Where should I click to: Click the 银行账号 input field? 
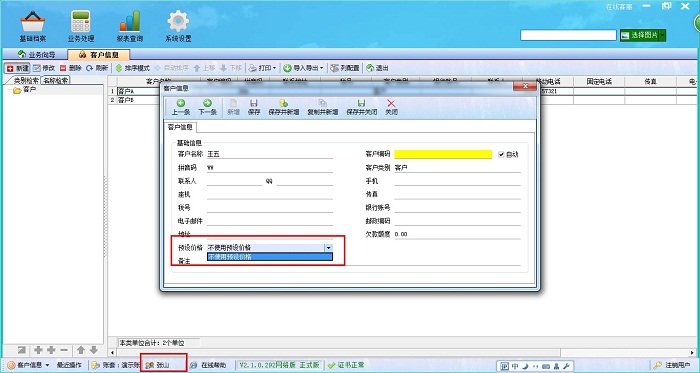(x=457, y=208)
